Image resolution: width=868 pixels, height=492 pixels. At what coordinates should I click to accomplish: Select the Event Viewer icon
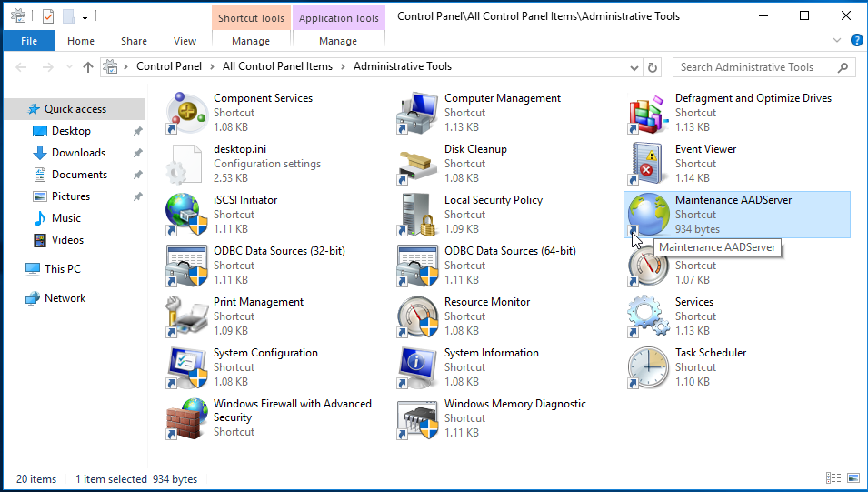click(x=649, y=164)
